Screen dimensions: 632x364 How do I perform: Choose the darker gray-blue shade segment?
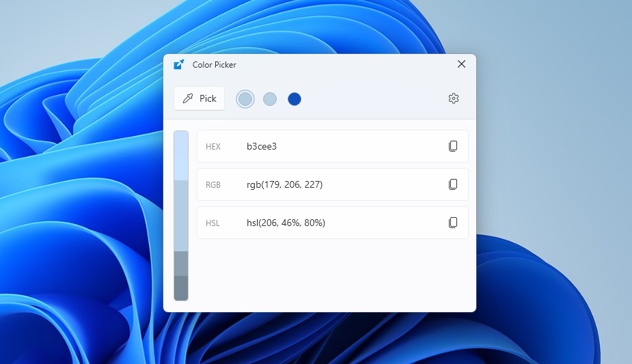click(x=181, y=263)
